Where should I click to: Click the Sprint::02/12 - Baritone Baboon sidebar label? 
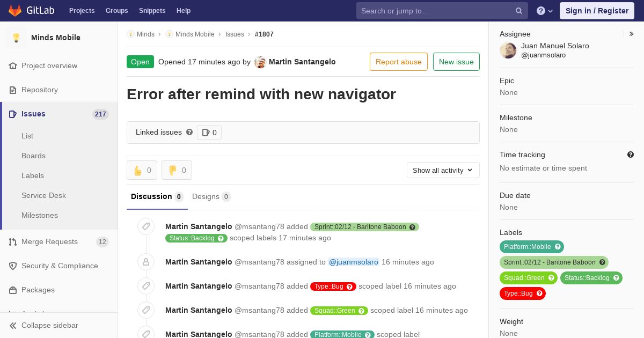[x=554, y=262]
